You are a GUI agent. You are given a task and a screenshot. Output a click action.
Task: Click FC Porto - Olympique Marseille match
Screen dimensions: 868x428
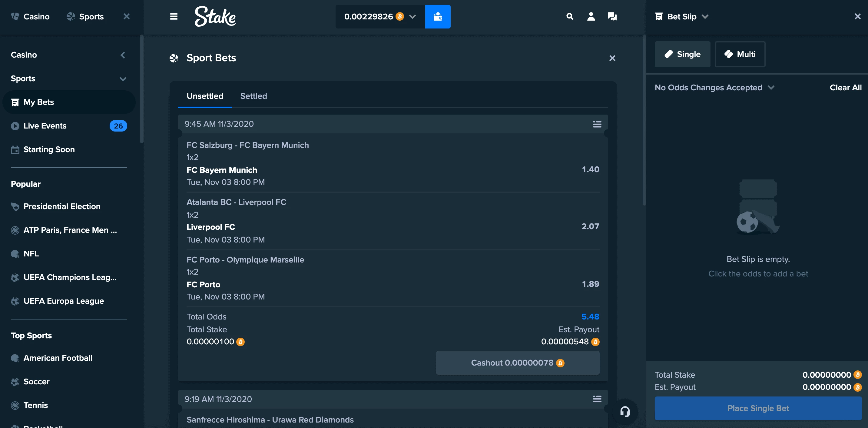point(245,260)
